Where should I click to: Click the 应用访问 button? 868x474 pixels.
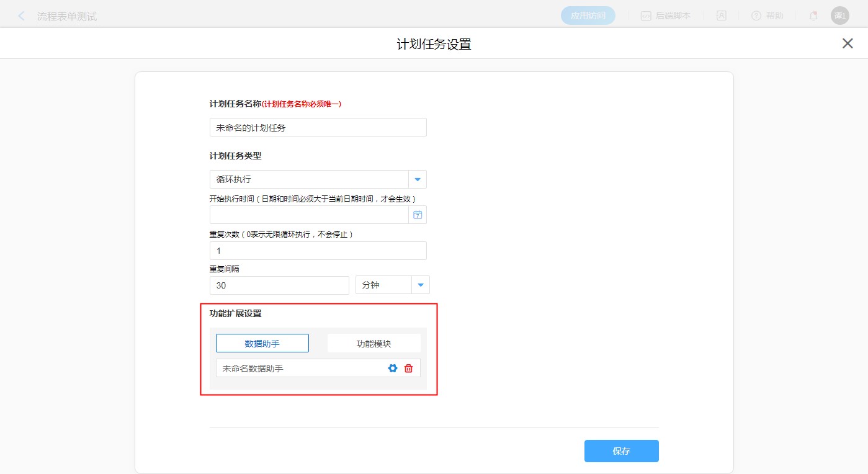588,16
